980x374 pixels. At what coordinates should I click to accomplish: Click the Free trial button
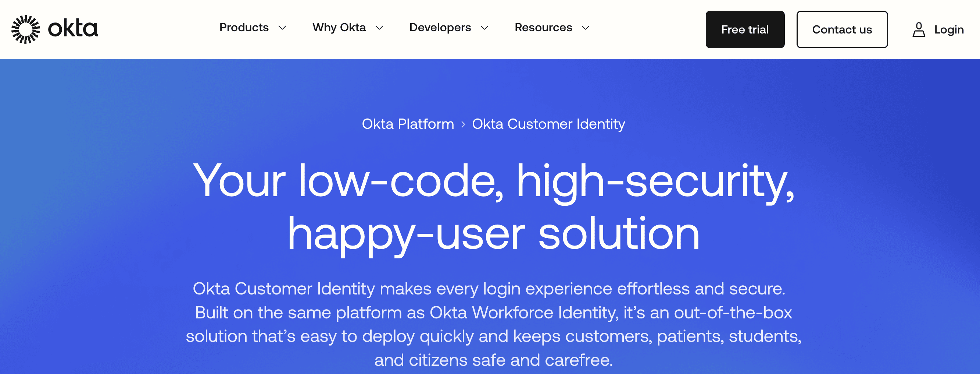pyautogui.click(x=744, y=29)
